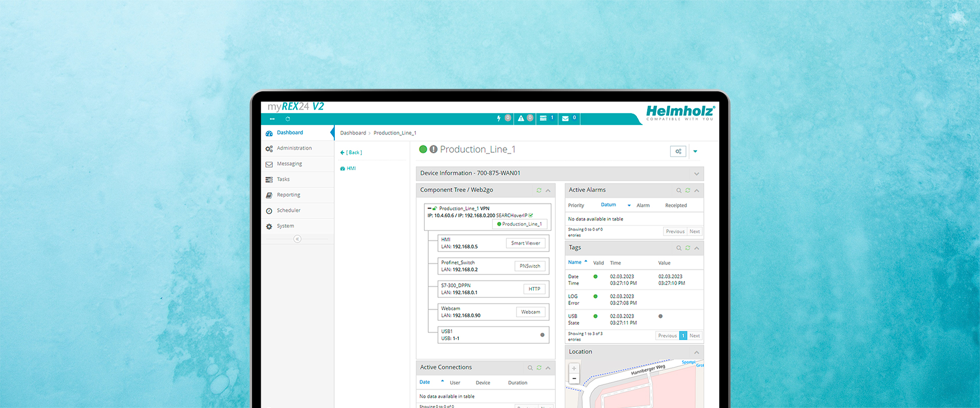980x408 pixels.
Task: Search in Active Alarms panel
Action: click(x=679, y=191)
